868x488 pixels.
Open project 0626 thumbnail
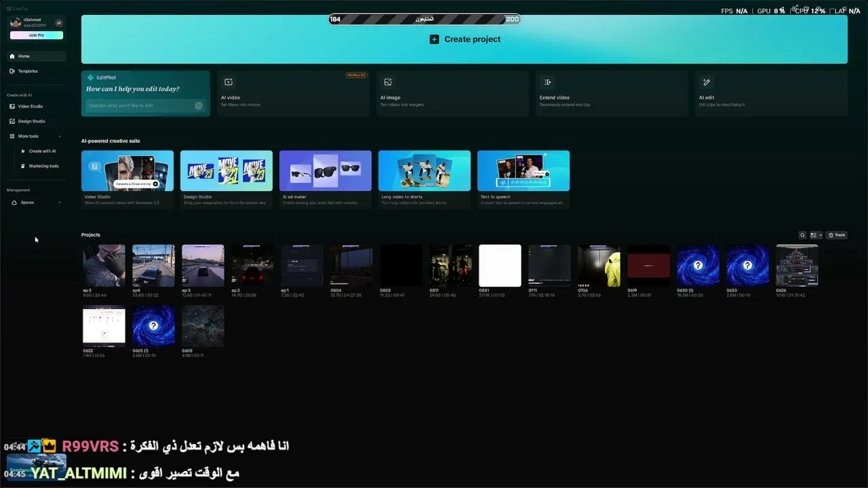797,266
